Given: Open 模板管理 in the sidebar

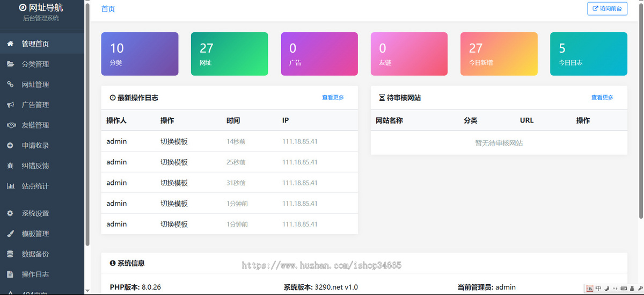Looking at the screenshot, I should point(42,234).
